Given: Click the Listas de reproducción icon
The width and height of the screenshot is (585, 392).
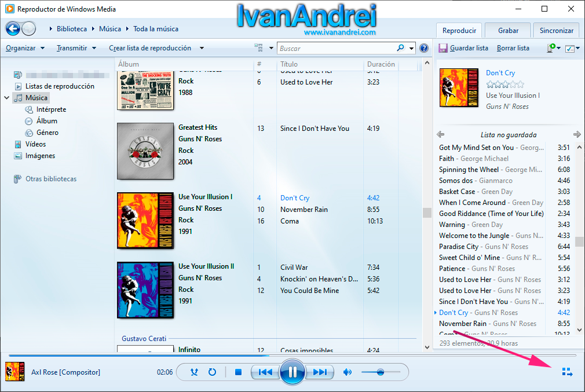Looking at the screenshot, I should [x=18, y=86].
